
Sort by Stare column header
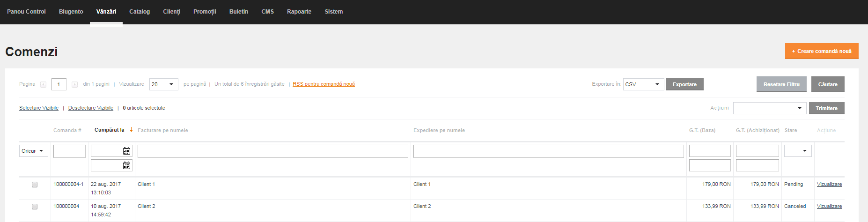791,130
